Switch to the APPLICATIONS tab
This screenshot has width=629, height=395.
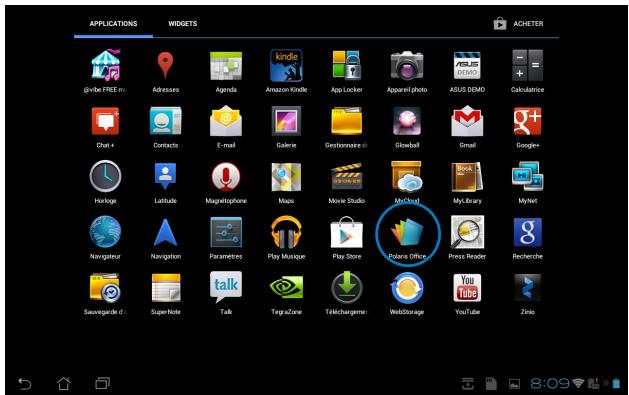[113, 24]
